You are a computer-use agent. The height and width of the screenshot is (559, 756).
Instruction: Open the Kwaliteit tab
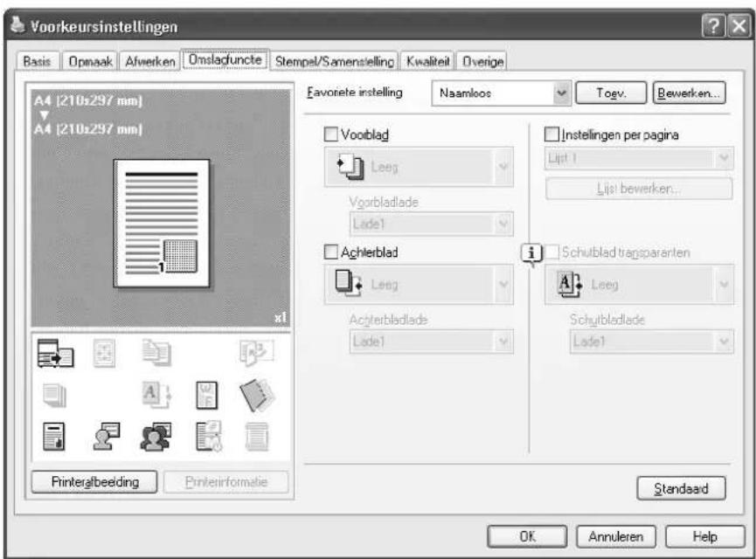427,62
